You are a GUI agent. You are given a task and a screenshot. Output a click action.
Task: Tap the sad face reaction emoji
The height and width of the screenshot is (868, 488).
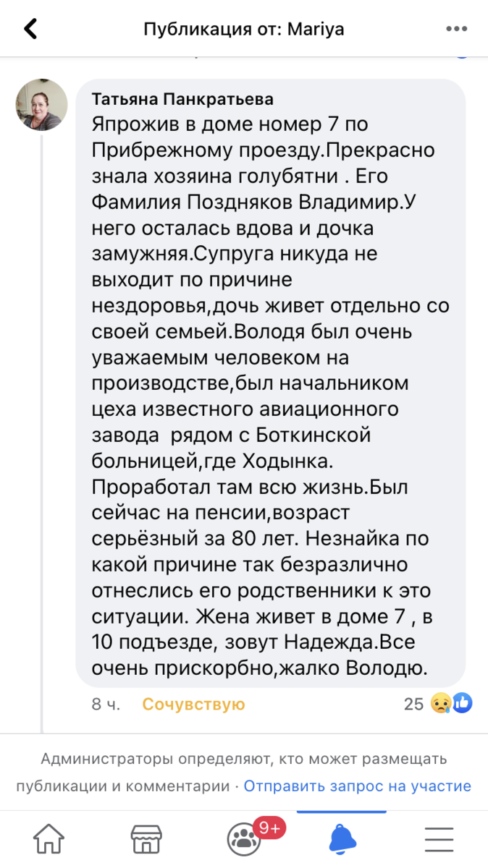click(440, 703)
